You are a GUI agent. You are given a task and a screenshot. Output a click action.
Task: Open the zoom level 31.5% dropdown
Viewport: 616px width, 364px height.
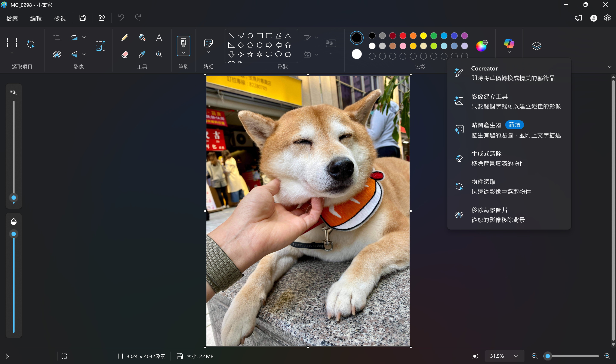[516, 356]
